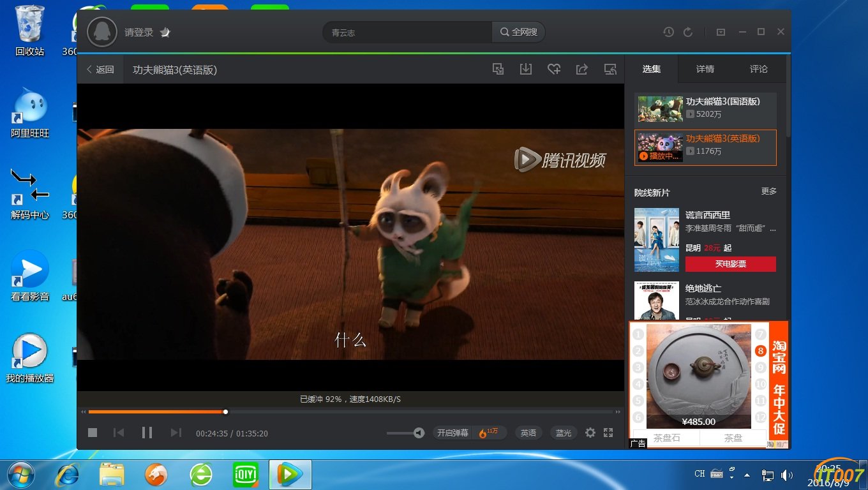Screen dimensions: 868x490
Task: Stop playback with the stop button
Action: point(93,433)
